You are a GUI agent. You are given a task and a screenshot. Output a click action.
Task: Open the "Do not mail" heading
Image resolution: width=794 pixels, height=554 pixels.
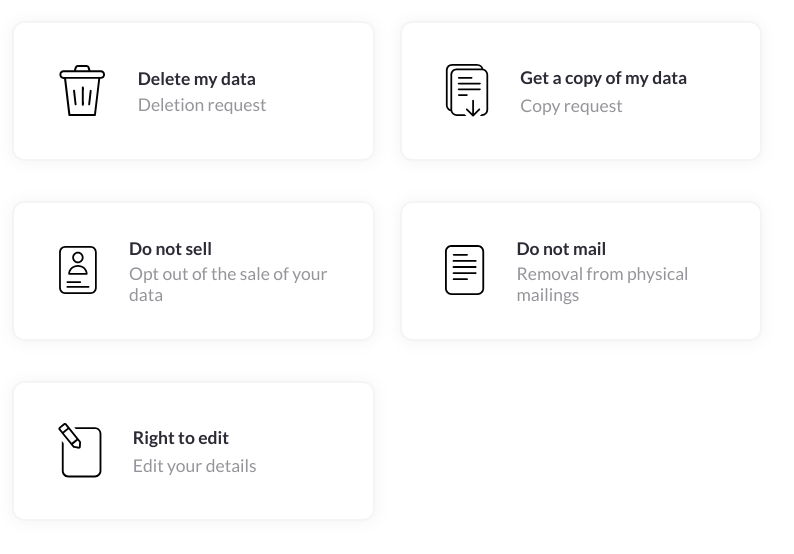(x=561, y=249)
